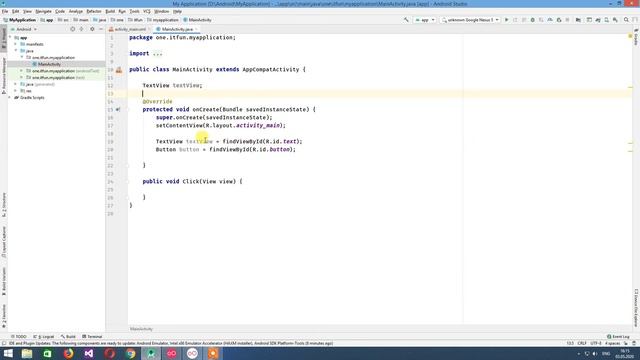Open Chrome from the taskbar
Screen dimensions: 640x360
(x=130, y=353)
